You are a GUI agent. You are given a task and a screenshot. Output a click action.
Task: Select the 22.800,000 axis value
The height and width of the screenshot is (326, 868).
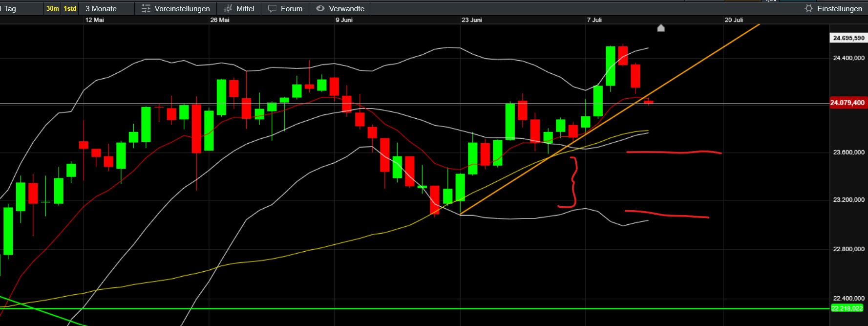tap(848, 249)
